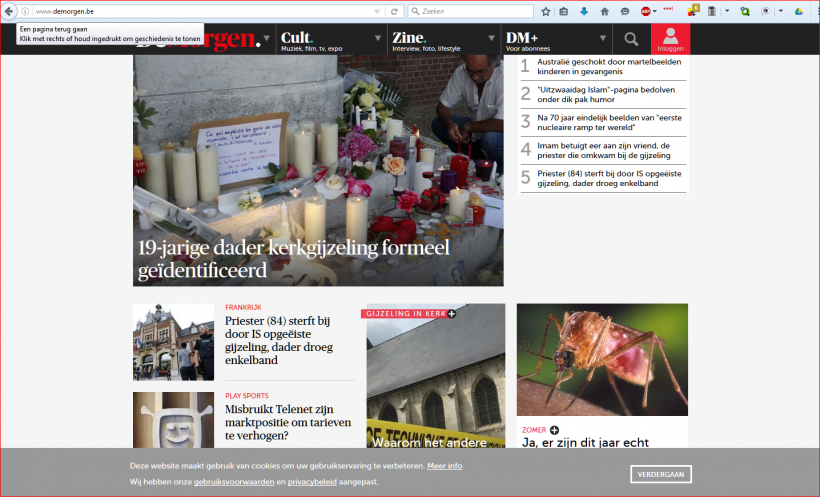Open the privacybeleid link in cookie bar
820x497 pixels.
(310, 482)
